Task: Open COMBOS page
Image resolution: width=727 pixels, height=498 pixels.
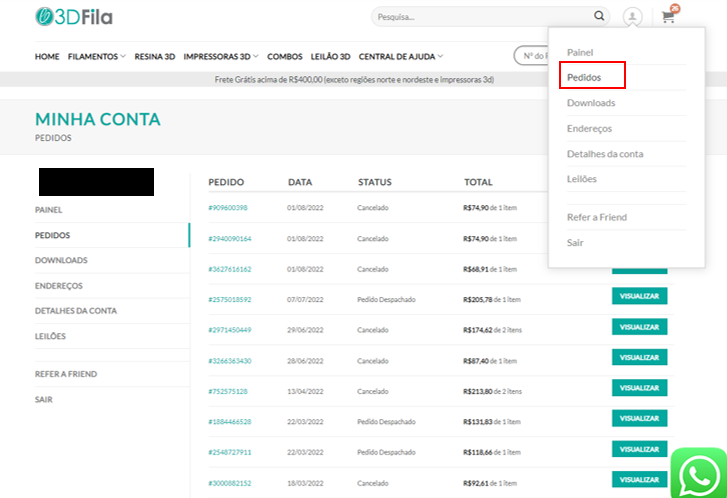Action: [x=285, y=57]
